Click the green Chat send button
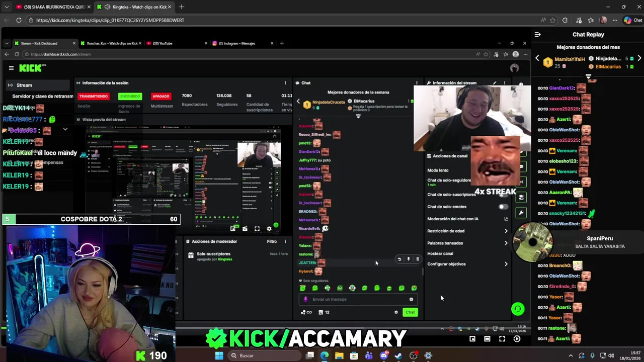Image resolution: width=644 pixels, height=362 pixels. point(410,312)
